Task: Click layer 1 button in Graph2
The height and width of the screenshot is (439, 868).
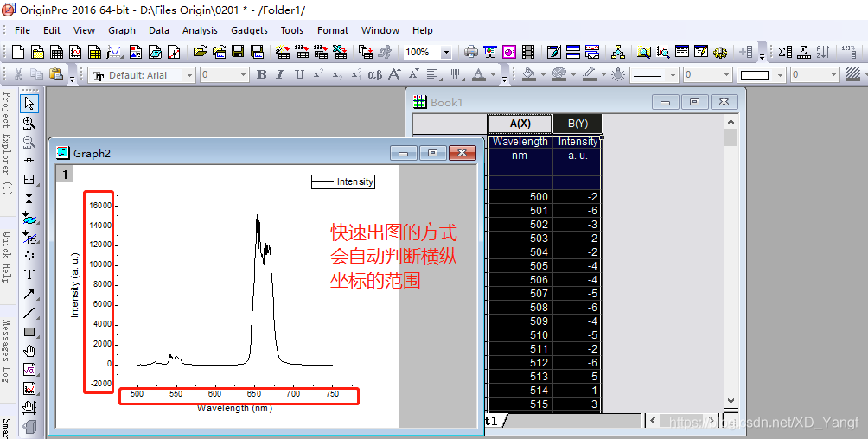Action: click(x=65, y=175)
